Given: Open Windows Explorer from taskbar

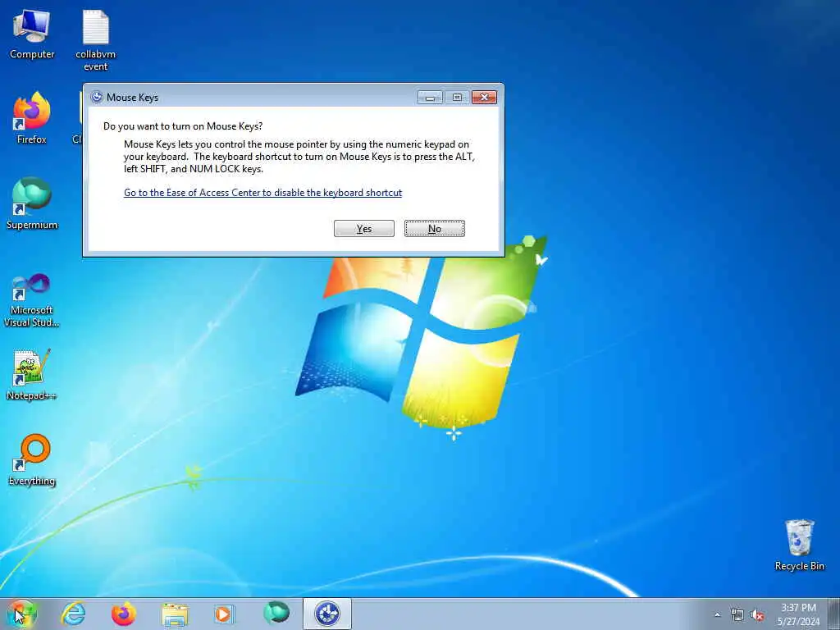Looking at the screenshot, I should [x=175, y=614].
